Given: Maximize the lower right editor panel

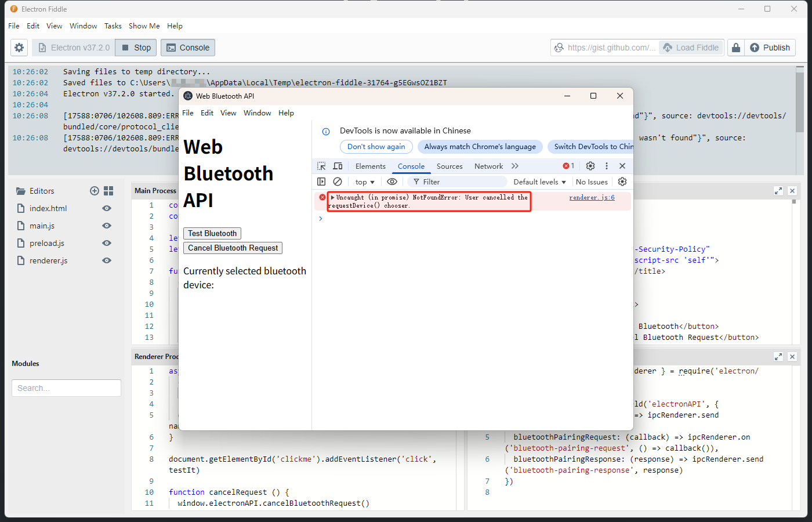Looking at the screenshot, I should tap(778, 357).
